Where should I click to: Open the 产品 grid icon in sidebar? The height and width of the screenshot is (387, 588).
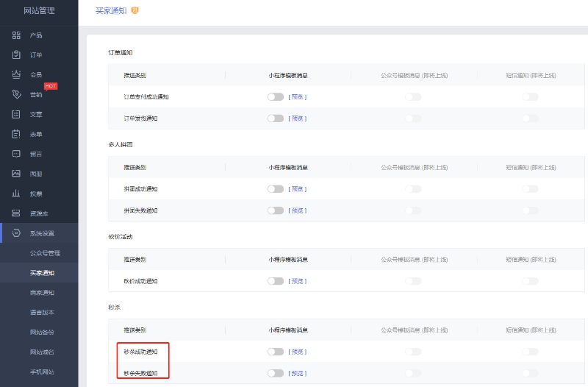16,35
